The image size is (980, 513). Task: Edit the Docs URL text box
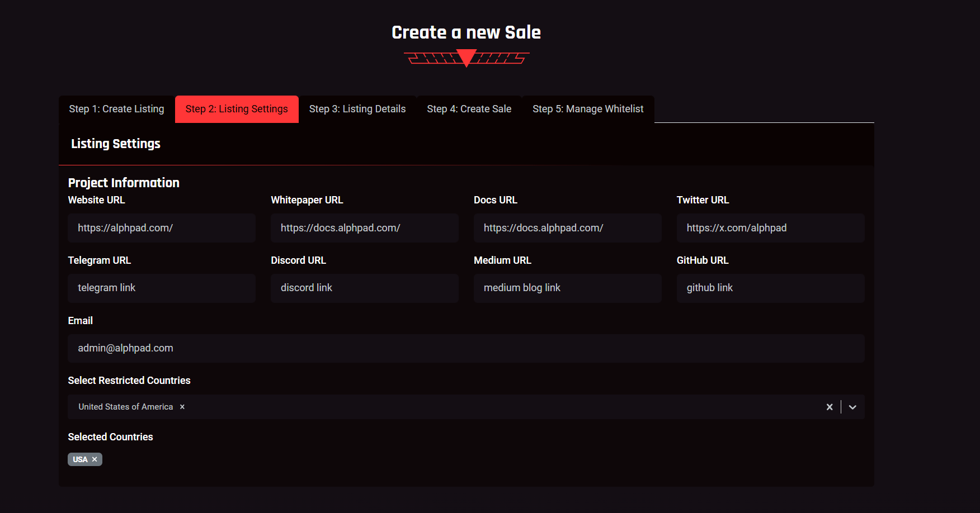[567, 228]
